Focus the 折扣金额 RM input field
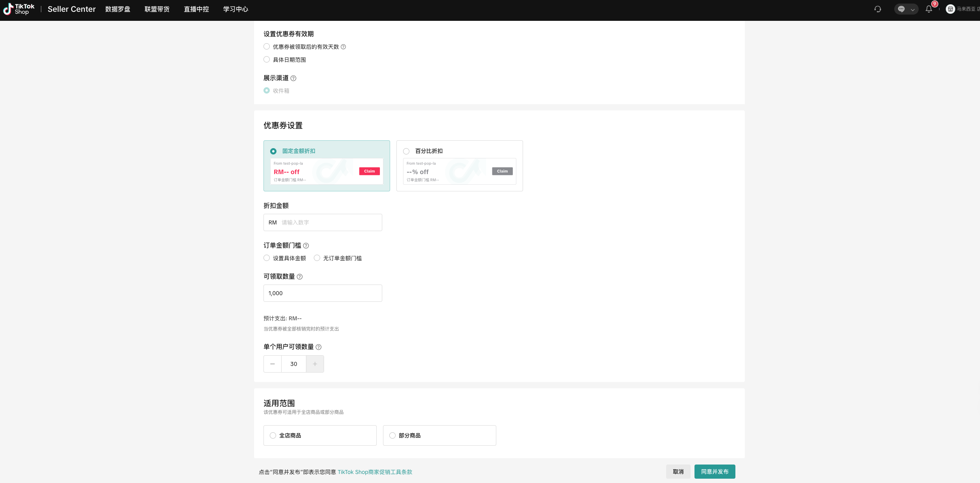Screen dimensions: 980x483 click(330, 222)
